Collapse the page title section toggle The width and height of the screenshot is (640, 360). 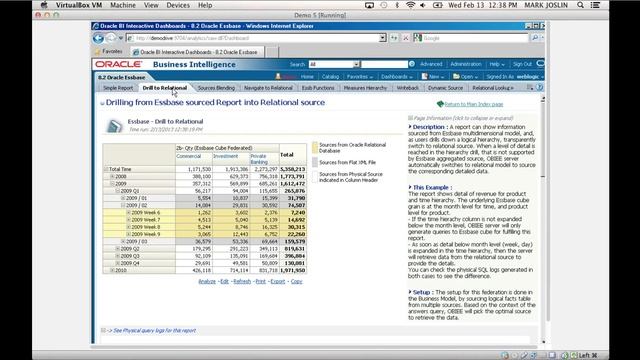pyautogui.click(x=102, y=103)
